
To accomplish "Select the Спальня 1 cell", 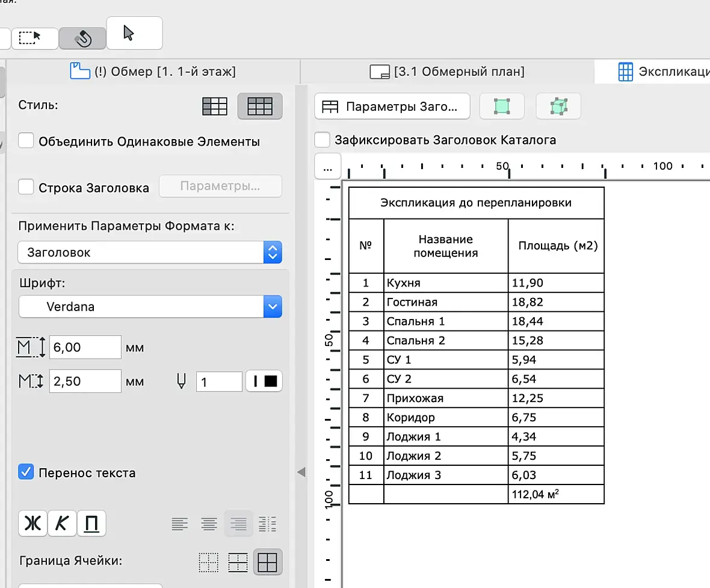I will tap(446, 321).
